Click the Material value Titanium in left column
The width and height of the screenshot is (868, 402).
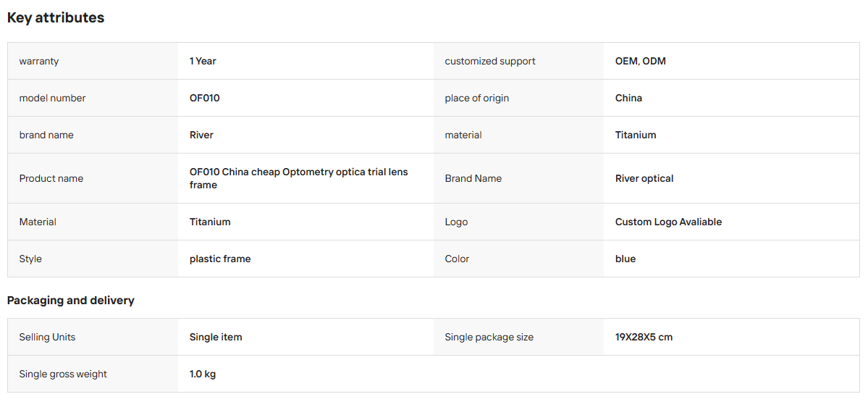(x=210, y=222)
